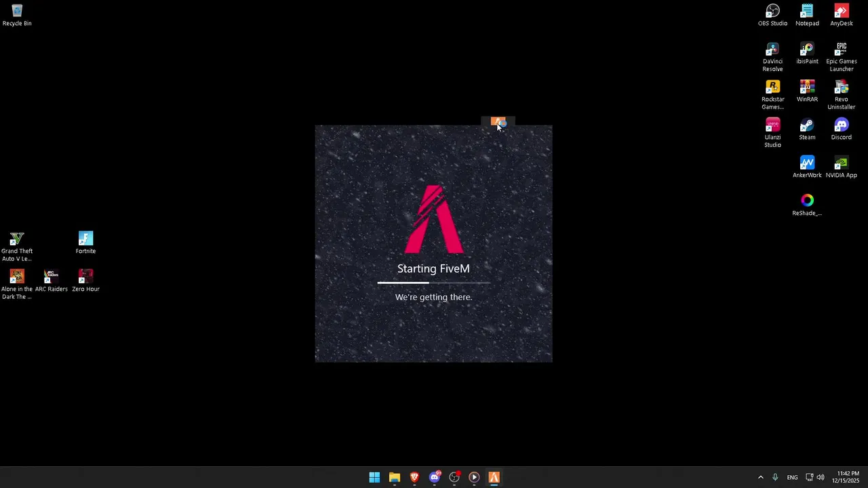Click the FiveM loading progress bar
Image resolution: width=868 pixels, height=488 pixels.
[x=433, y=283]
